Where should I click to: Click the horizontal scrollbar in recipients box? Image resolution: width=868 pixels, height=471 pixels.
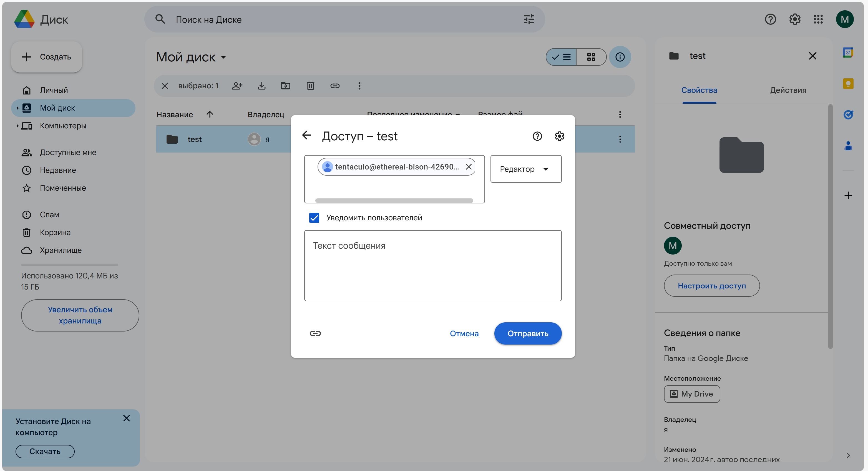click(394, 200)
